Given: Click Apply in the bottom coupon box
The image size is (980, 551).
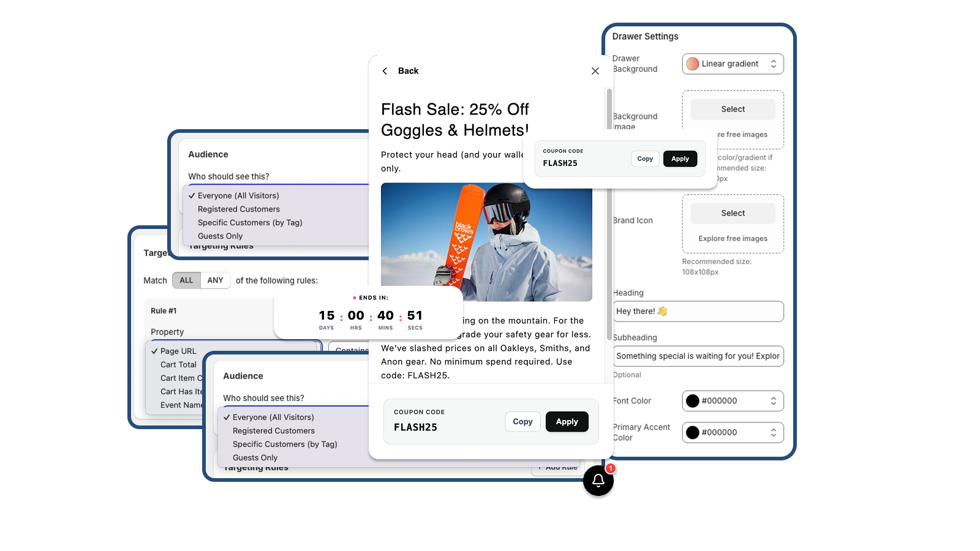Looking at the screenshot, I should tap(567, 422).
